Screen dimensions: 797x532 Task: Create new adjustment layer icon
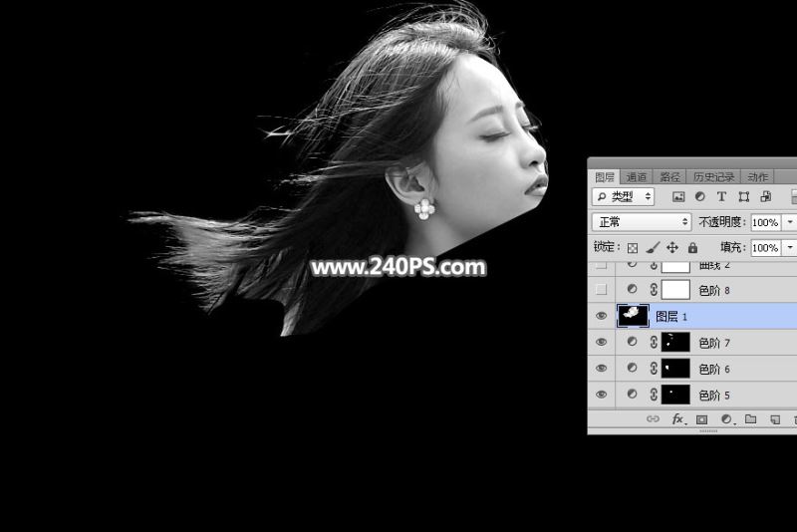click(727, 419)
